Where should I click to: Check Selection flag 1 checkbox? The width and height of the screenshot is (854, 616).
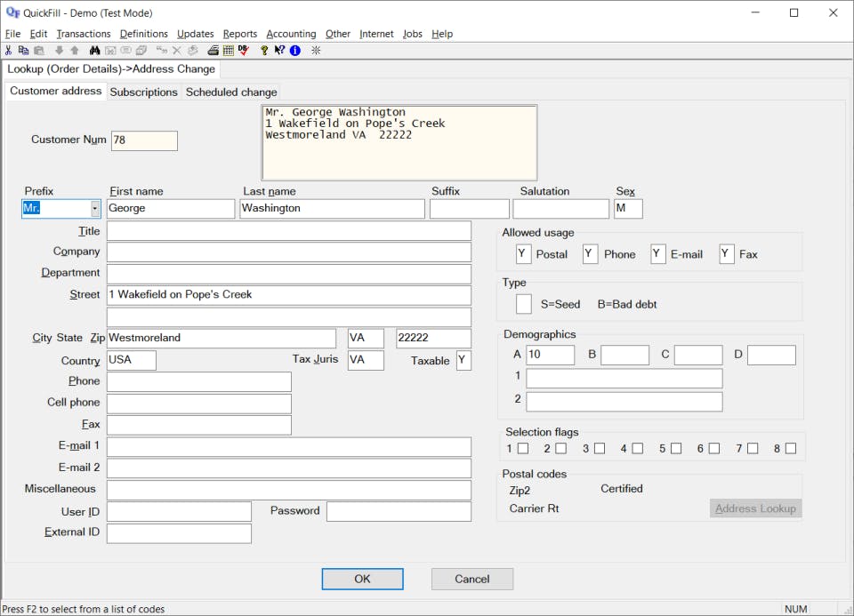523,449
